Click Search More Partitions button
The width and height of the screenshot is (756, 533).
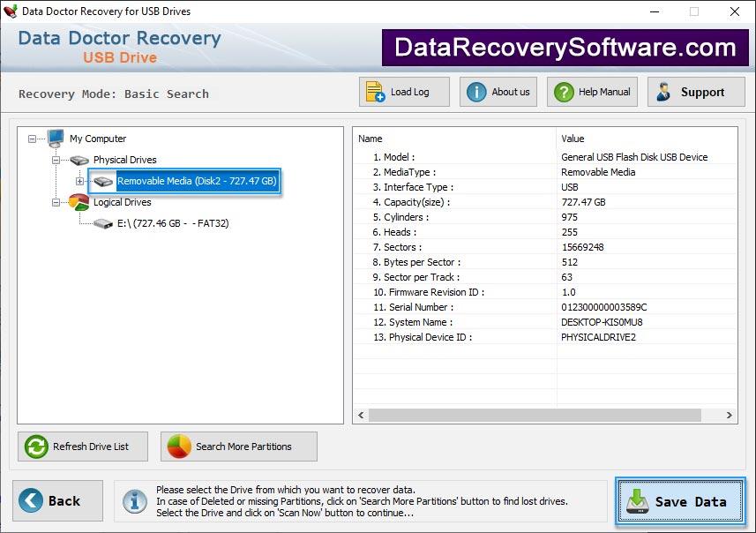(239, 447)
